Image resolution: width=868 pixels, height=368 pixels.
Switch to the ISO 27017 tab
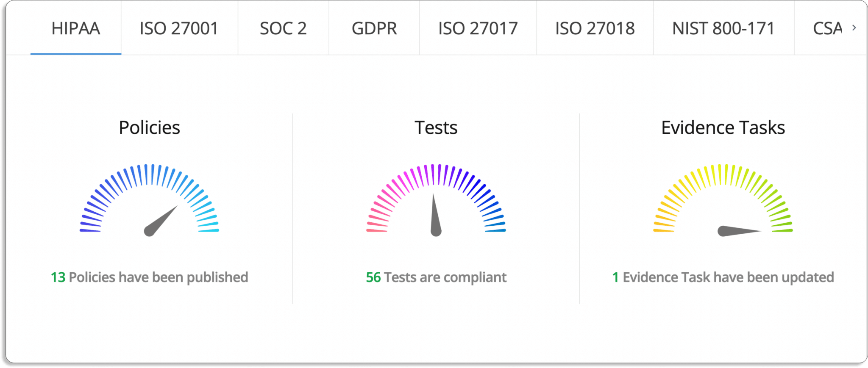[478, 28]
